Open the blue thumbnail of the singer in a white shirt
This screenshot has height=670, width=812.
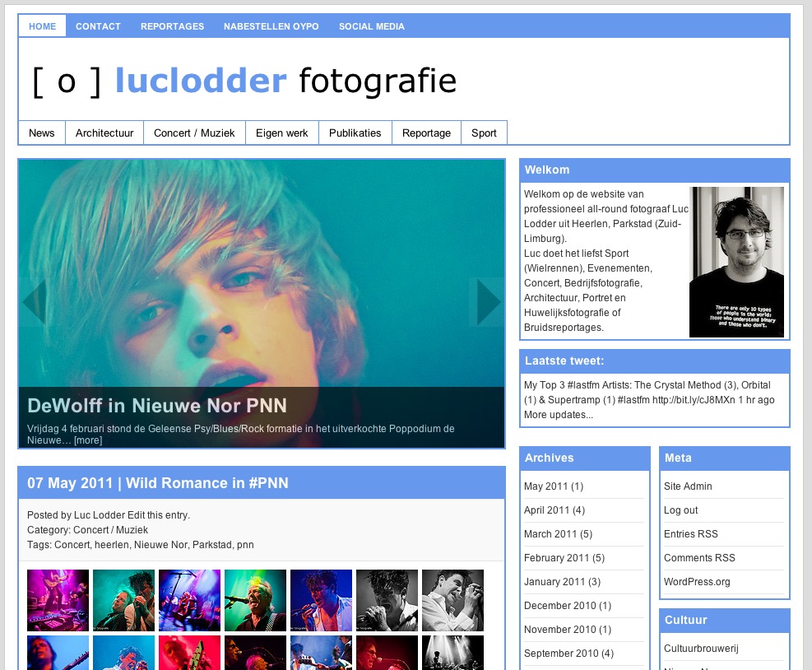pos(321,600)
